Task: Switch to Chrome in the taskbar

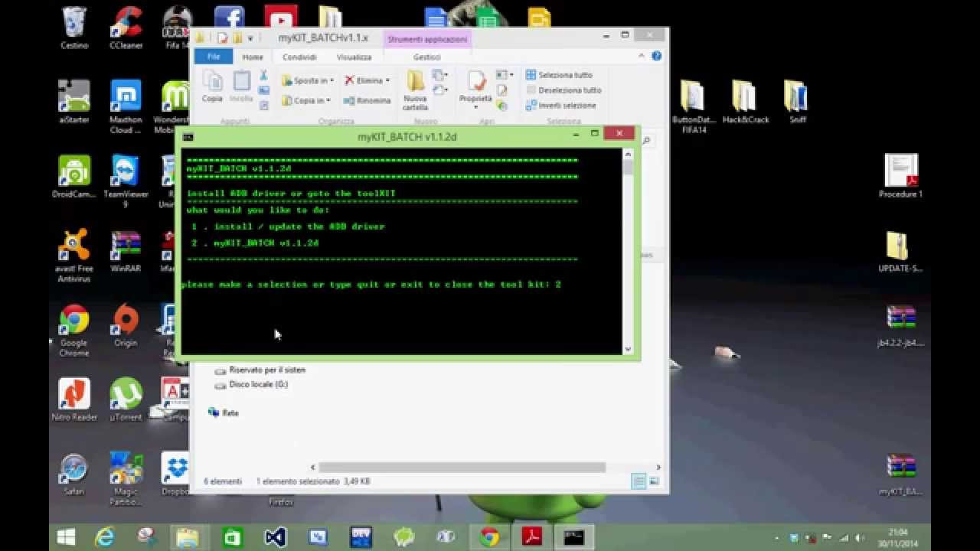Action: click(490, 537)
